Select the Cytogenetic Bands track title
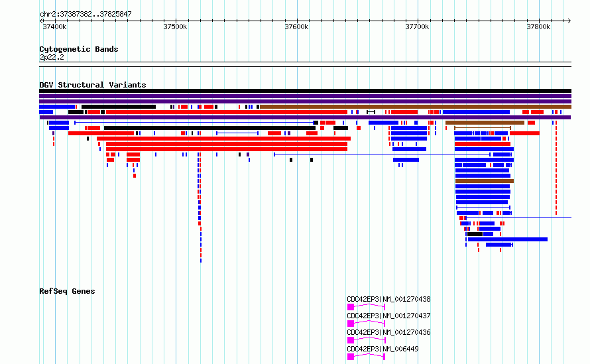This screenshot has width=590, height=364. pyautogui.click(x=79, y=49)
